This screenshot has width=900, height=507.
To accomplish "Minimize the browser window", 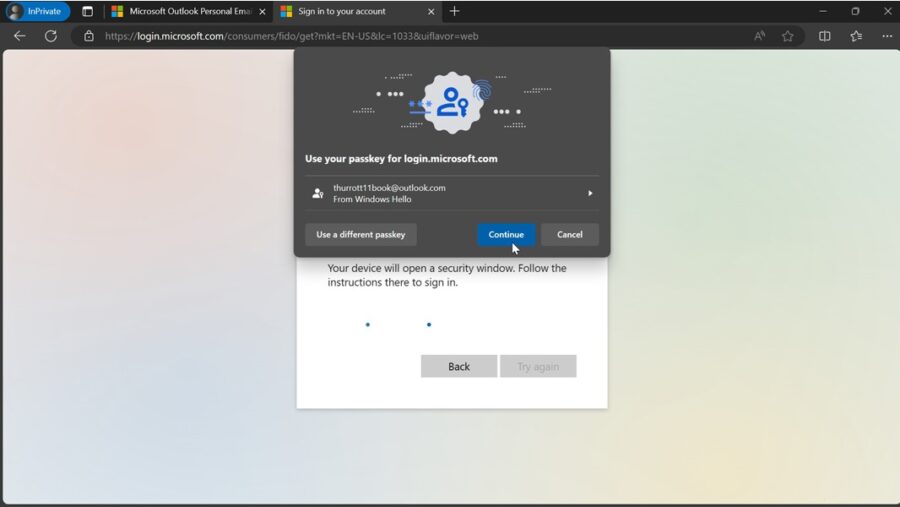I will pyautogui.click(x=823, y=11).
